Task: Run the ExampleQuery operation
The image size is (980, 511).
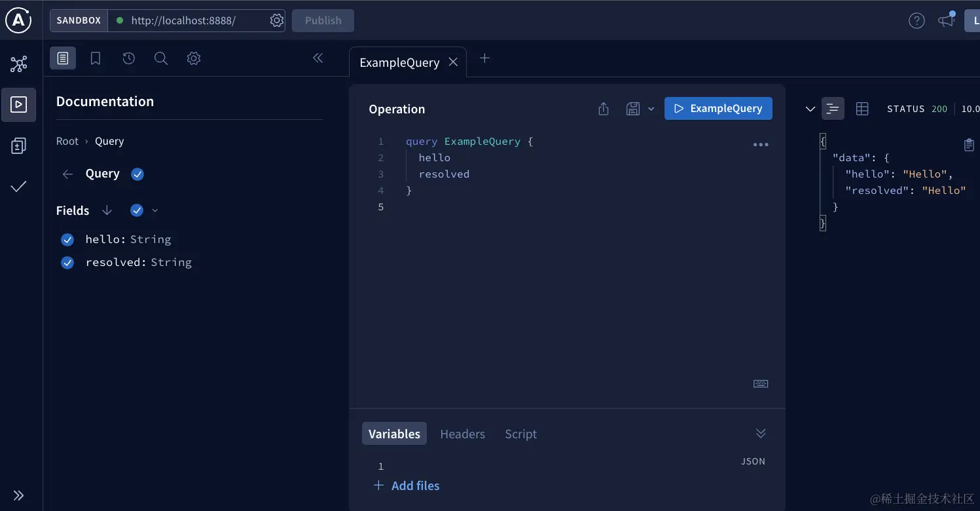Action: coord(718,108)
